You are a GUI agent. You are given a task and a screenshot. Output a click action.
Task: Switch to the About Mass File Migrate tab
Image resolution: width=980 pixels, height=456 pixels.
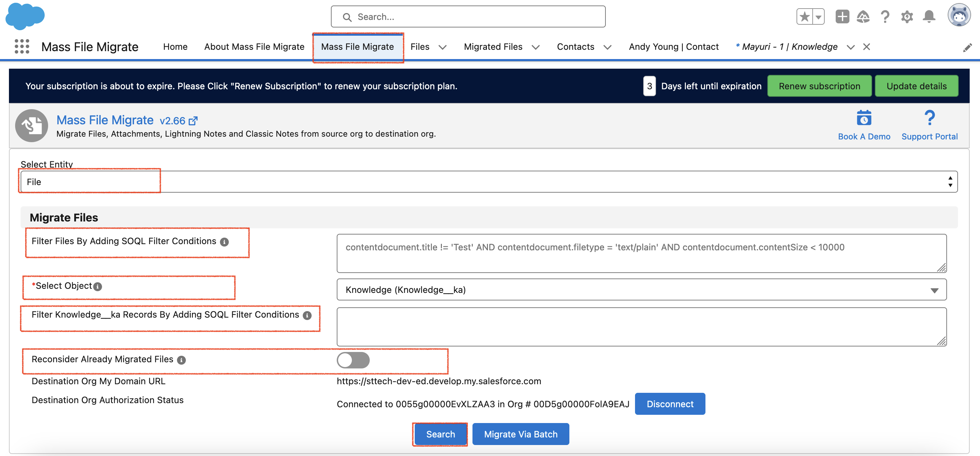[x=254, y=47]
